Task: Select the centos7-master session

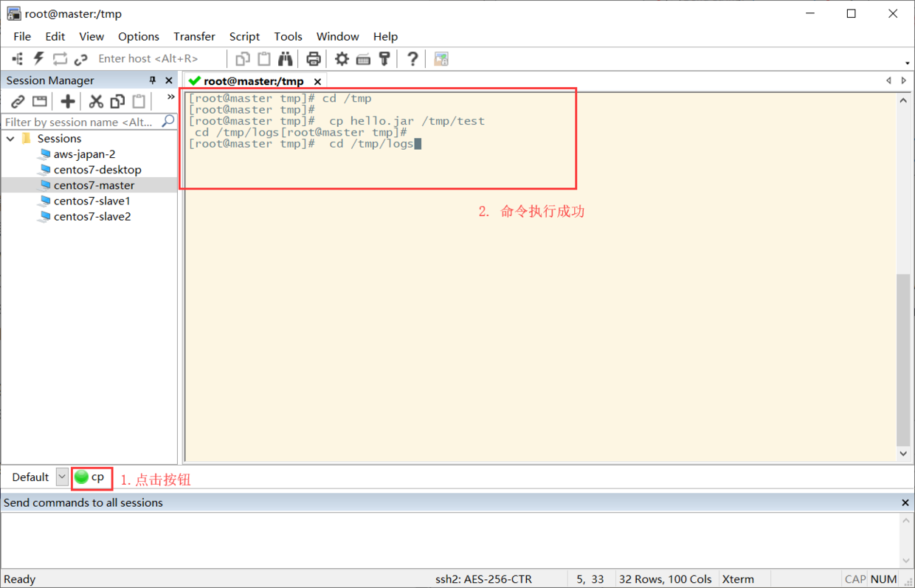Action: [x=94, y=185]
